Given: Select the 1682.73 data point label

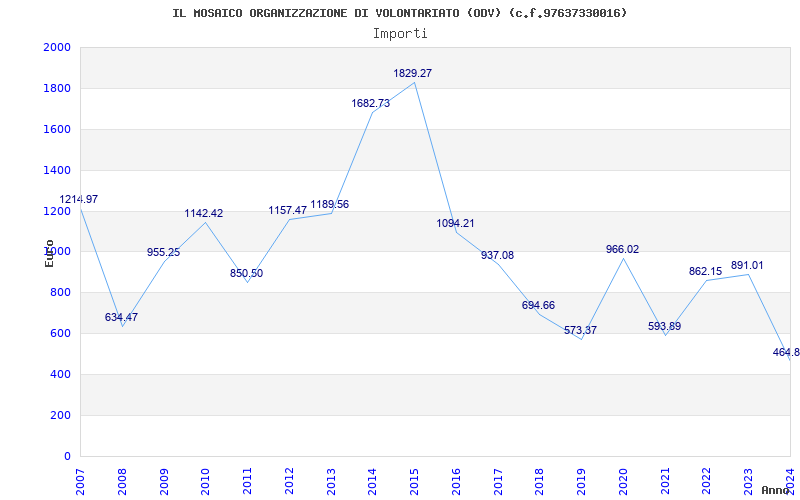Looking at the screenshot, I should (x=370, y=104).
